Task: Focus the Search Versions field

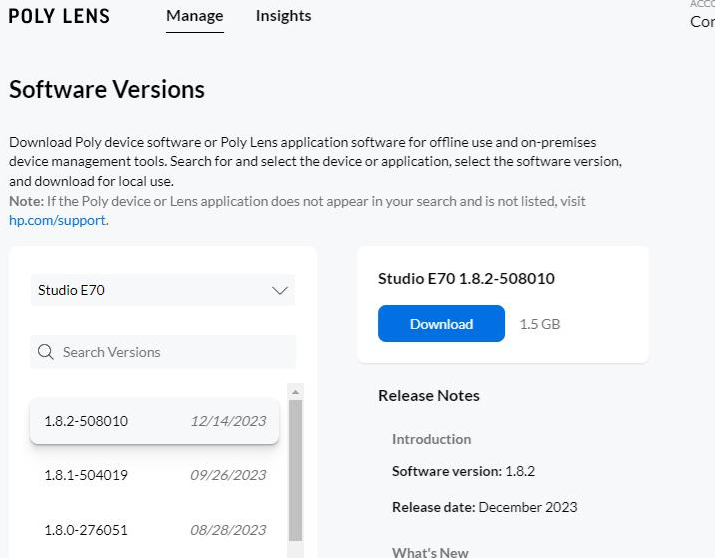Action: (170, 352)
